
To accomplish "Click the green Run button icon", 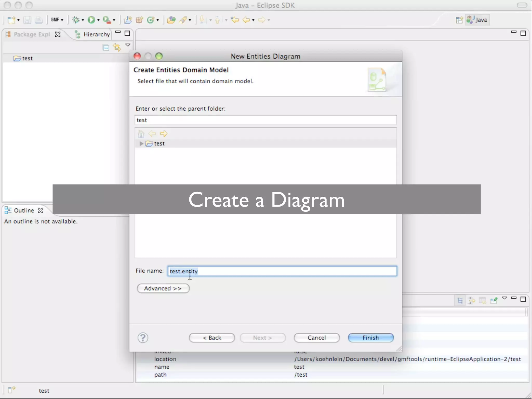I will tap(91, 20).
